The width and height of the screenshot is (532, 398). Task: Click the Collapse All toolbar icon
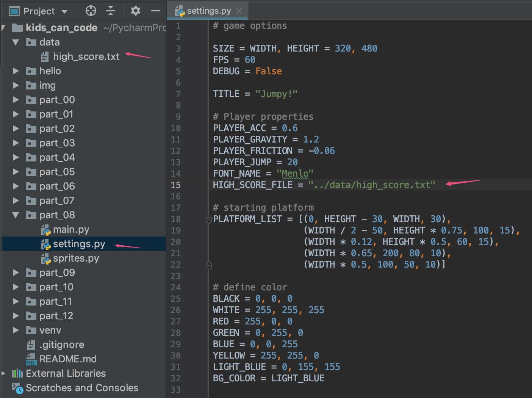pyautogui.click(x=111, y=11)
